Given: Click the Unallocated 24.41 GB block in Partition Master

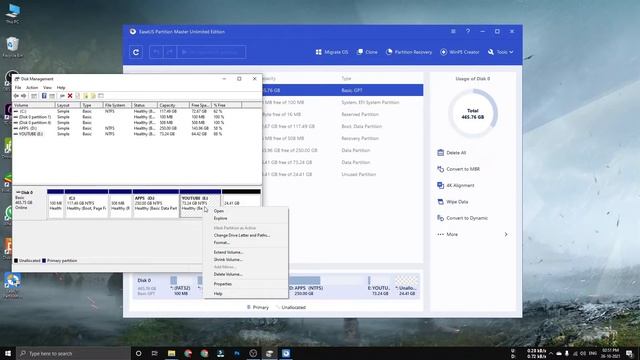Looking at the screenshot, I should [407, 285].
